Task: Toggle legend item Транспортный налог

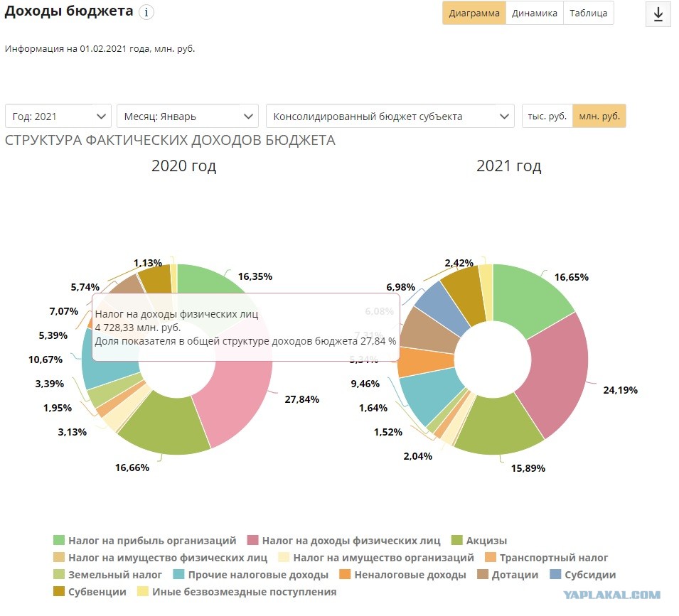Action: 547,558
